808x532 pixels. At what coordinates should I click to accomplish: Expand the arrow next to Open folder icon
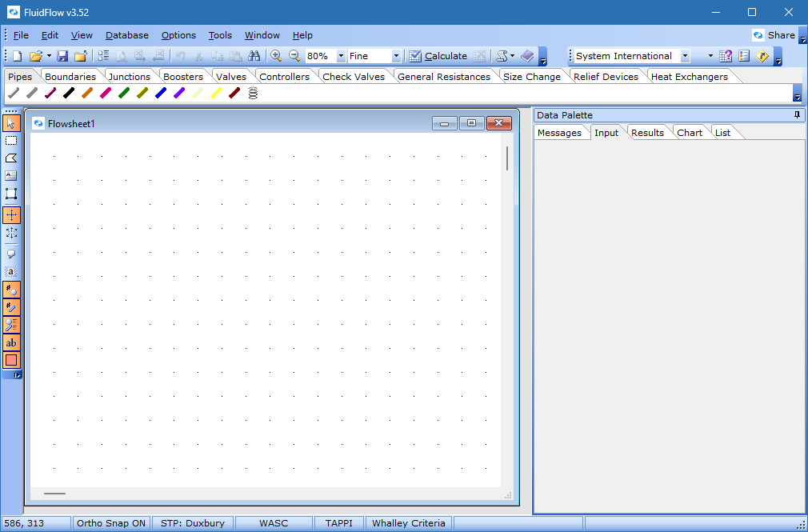pos(49,56)
